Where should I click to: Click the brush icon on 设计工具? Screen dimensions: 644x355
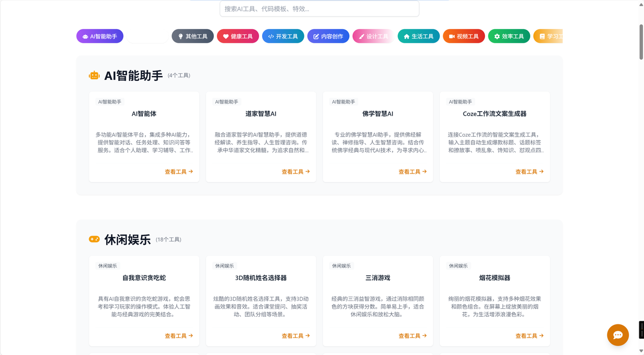pos(361,37)
